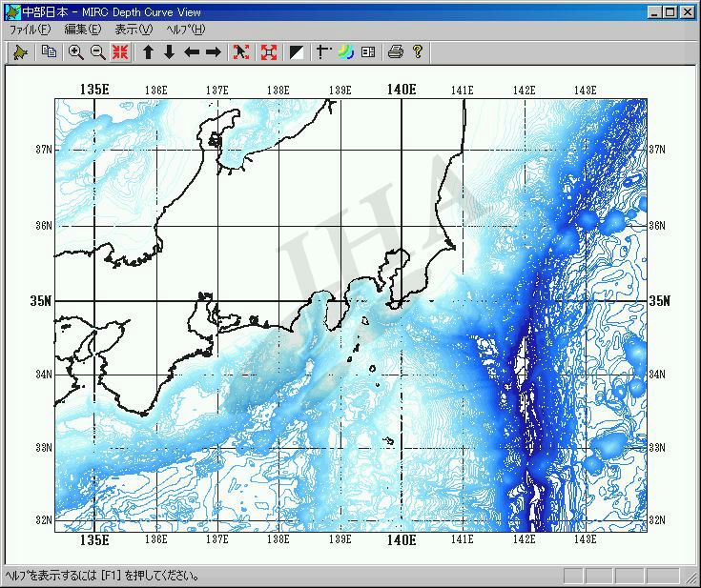Minimize the MIRC Depth Curve View window
The height and width of the screenshot is (588, 701).
(x=654, y=12)
